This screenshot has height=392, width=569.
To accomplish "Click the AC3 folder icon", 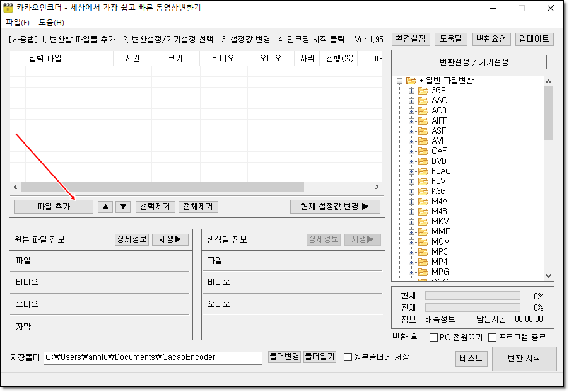I will [423, 110].
